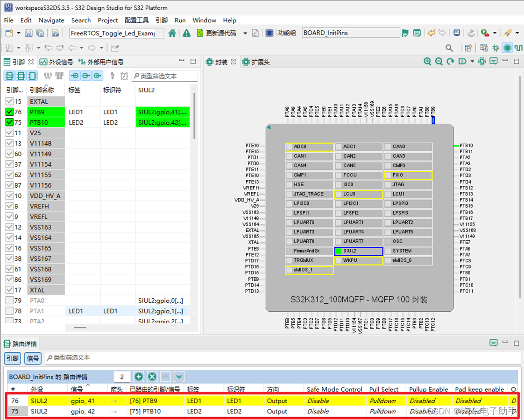Click the routing details filter text field

283,358
